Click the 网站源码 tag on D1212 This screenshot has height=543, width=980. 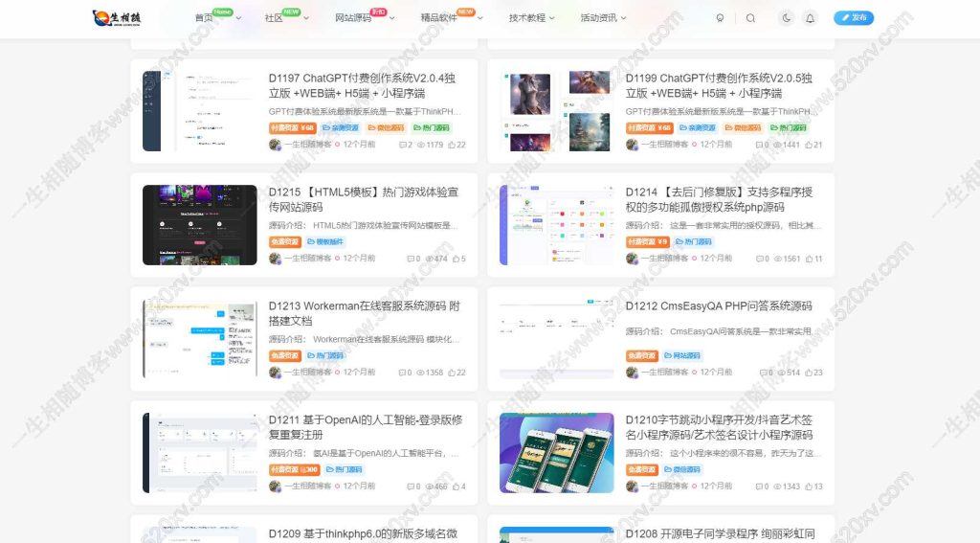(x=682, y=355)
